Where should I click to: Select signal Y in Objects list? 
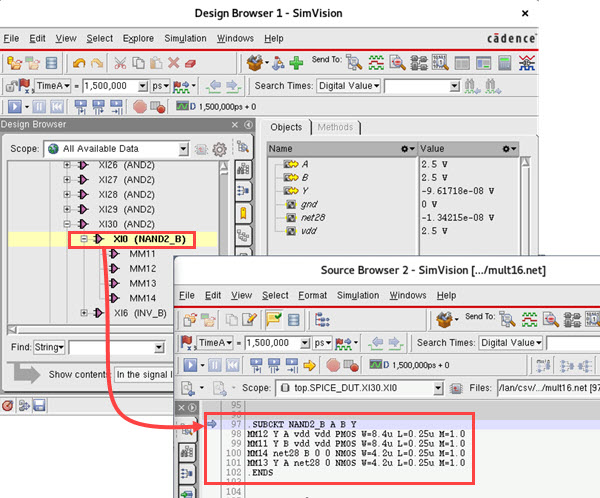coord(305,191)
